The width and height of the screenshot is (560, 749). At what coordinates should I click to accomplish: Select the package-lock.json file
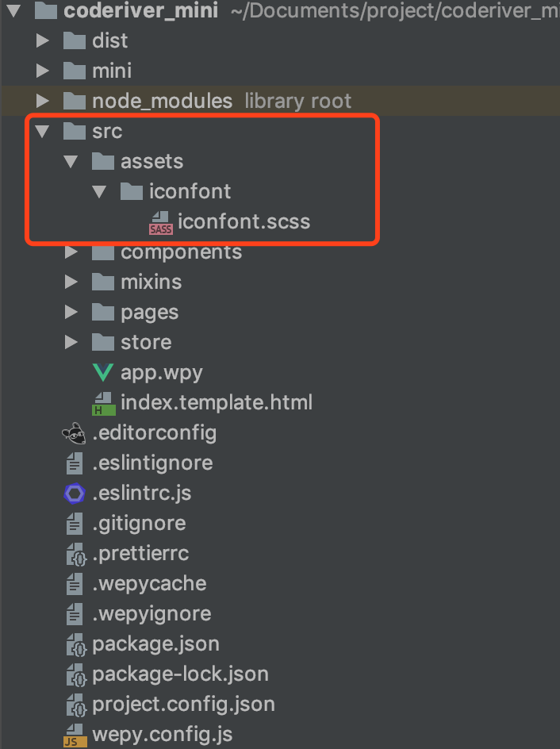point(180,674)
